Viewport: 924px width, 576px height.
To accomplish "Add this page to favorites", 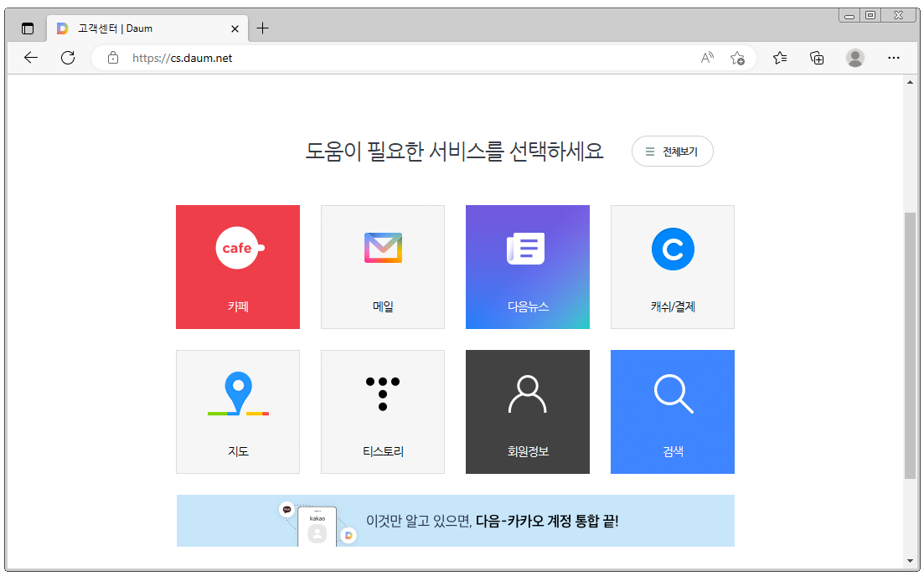I will point(737,58).
